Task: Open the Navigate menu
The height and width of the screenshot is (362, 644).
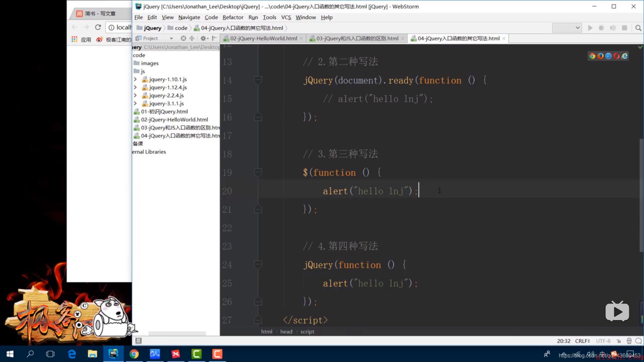Action: 189,17
